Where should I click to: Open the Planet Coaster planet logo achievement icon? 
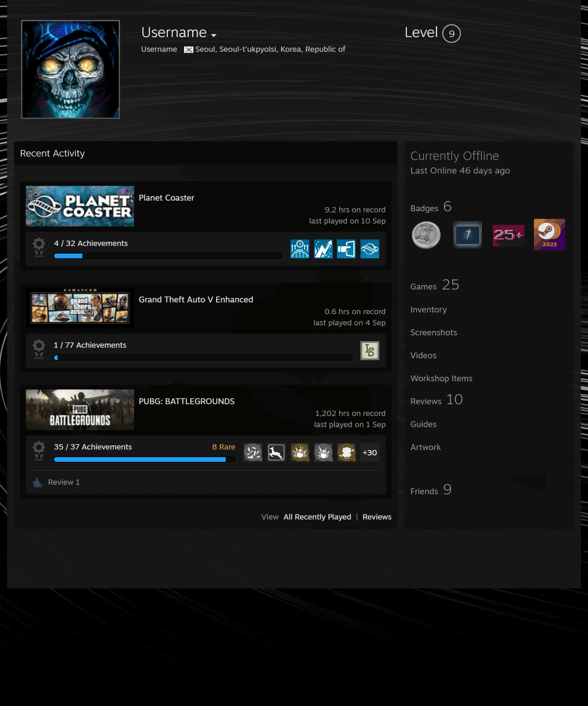[370, 249]
